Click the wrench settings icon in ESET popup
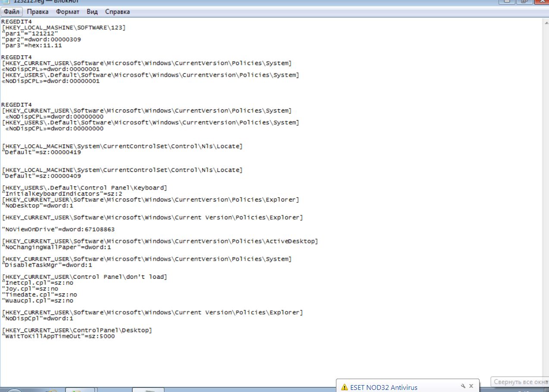The height and width of the screenshot is (392, 549). [463, 386]
